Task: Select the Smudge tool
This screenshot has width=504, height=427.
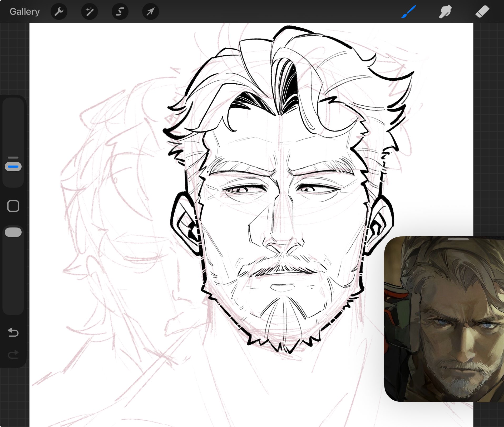Action: click(445, 12)
